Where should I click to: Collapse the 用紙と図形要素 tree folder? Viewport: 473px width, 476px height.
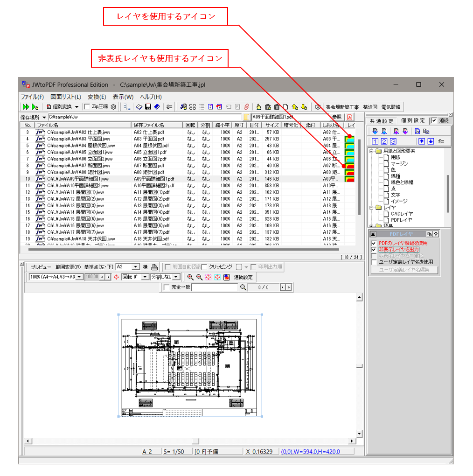pyautogui.click(x=372, y=151)
